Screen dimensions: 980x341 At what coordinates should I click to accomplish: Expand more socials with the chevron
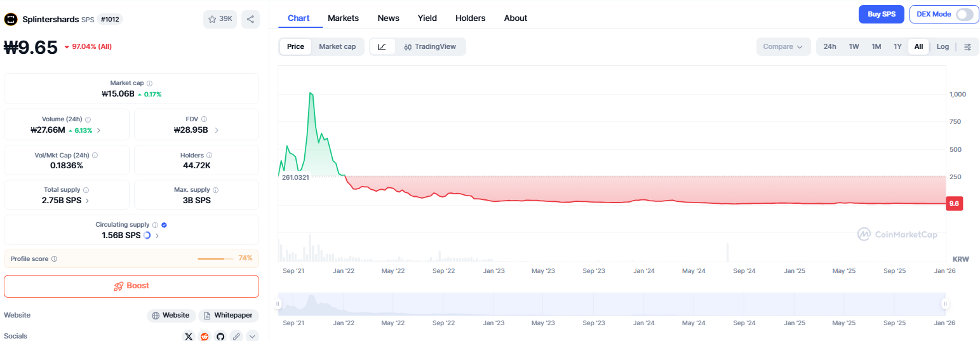[x=252, y=337]
